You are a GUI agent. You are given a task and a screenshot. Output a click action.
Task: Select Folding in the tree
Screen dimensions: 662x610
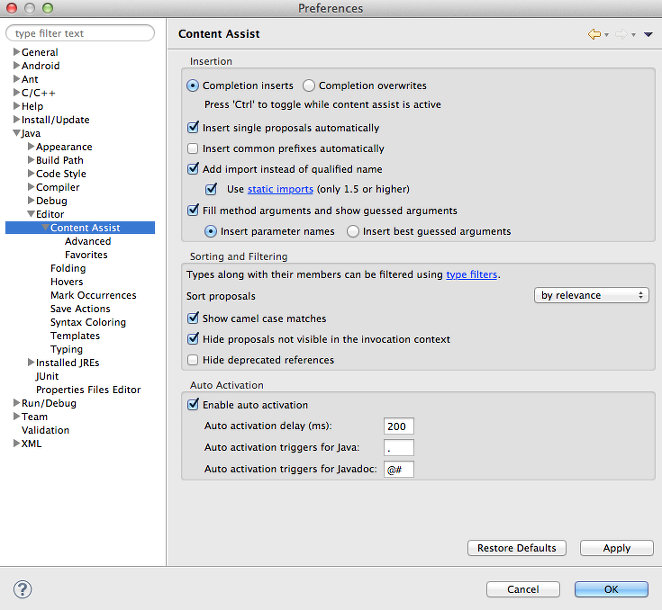[x=68, y=268]
